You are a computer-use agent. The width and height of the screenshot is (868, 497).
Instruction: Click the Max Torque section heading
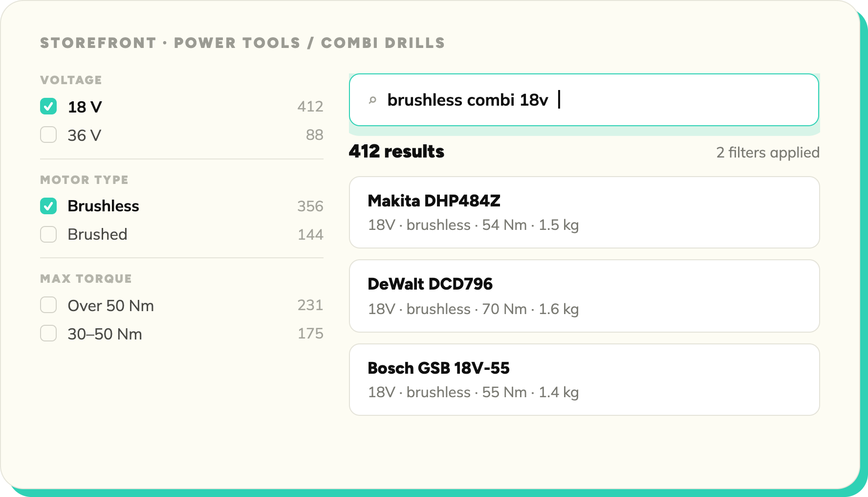pyautogui.click(x=86, y=279)
